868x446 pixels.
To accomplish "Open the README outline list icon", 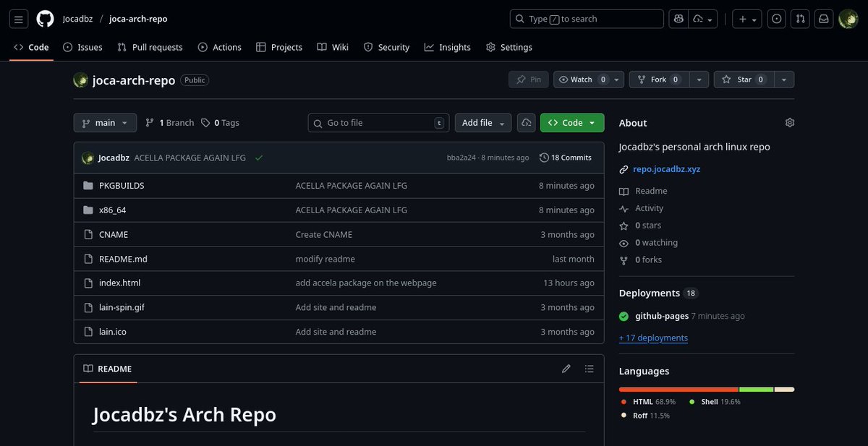I will (590, 369).
